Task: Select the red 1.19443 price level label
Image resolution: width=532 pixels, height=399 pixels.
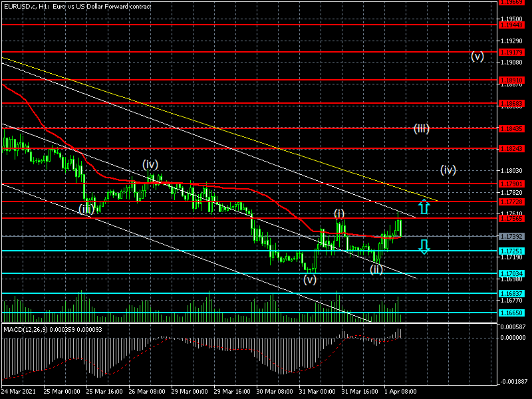Action: [x=511, y=25]
